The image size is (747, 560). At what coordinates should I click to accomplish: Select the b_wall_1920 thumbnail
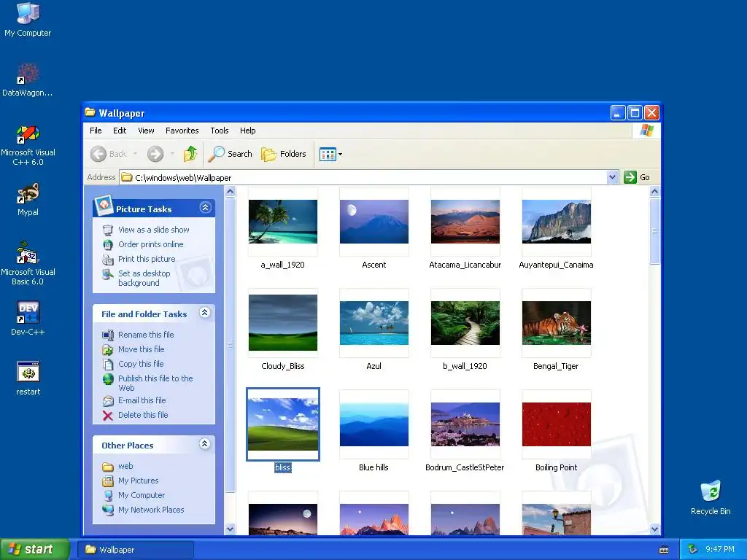point(465,323)
